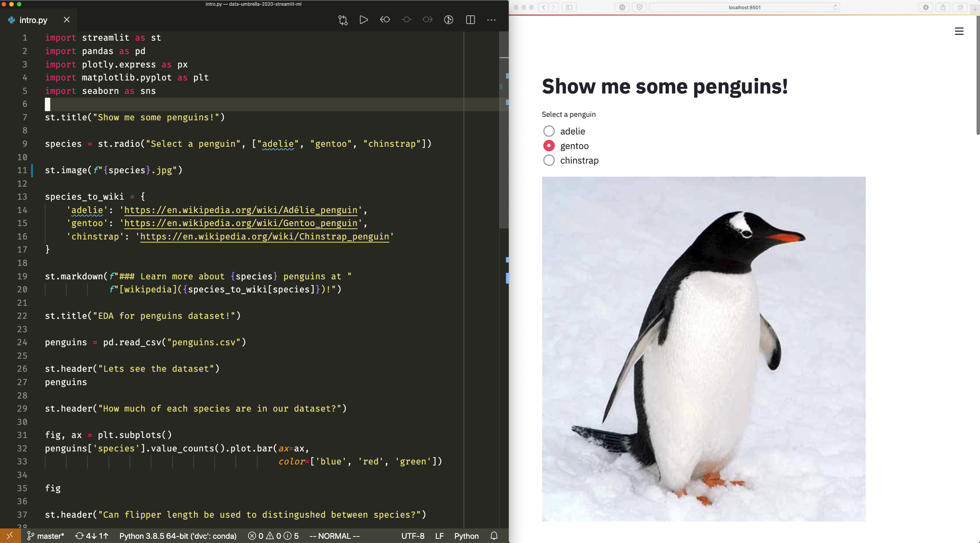Run the Python file with play icon
This screenshot has height=543, width=980.
364,20
